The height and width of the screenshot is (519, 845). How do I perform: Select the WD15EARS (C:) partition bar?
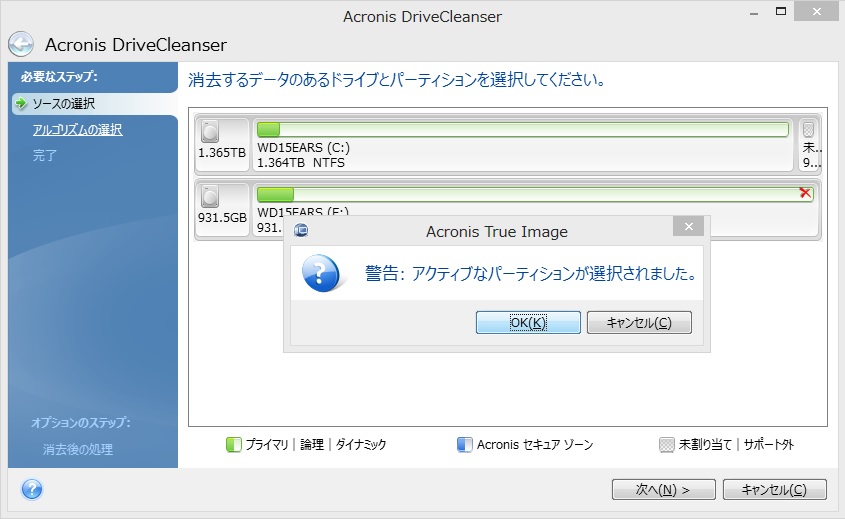[x=523, y=129]
